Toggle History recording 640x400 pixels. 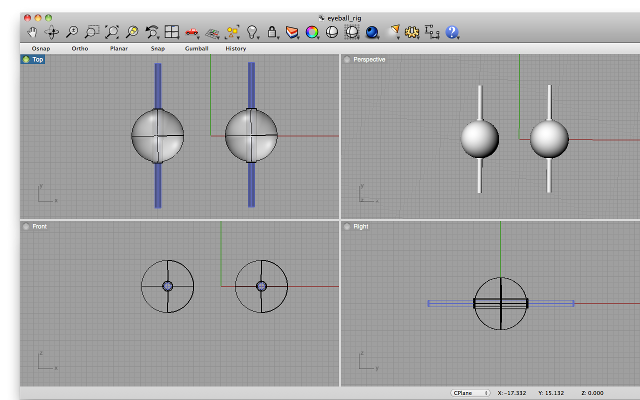coord(236,48)
